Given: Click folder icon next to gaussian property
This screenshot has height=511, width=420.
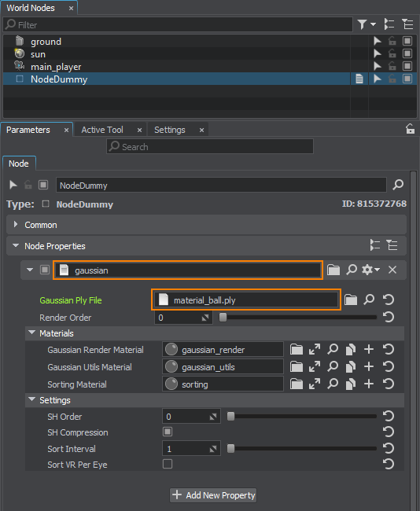Looking at the screenshot, I should (333, 270).
